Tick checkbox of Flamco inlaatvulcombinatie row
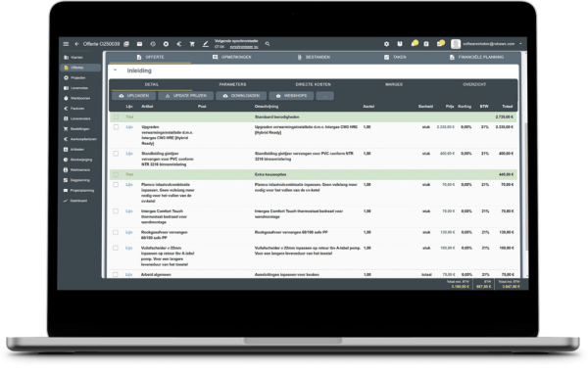588x372 pixels. (x=116, y=185)
